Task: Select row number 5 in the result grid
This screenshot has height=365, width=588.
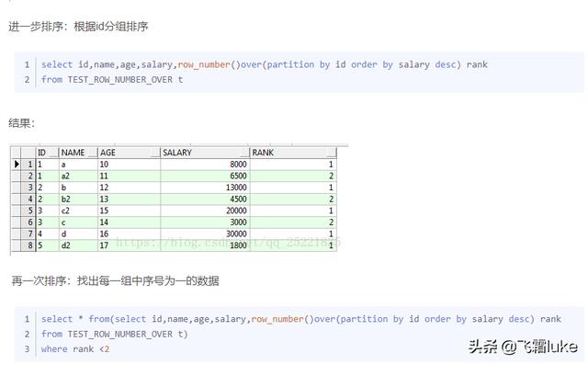Action: coord(28,211)
